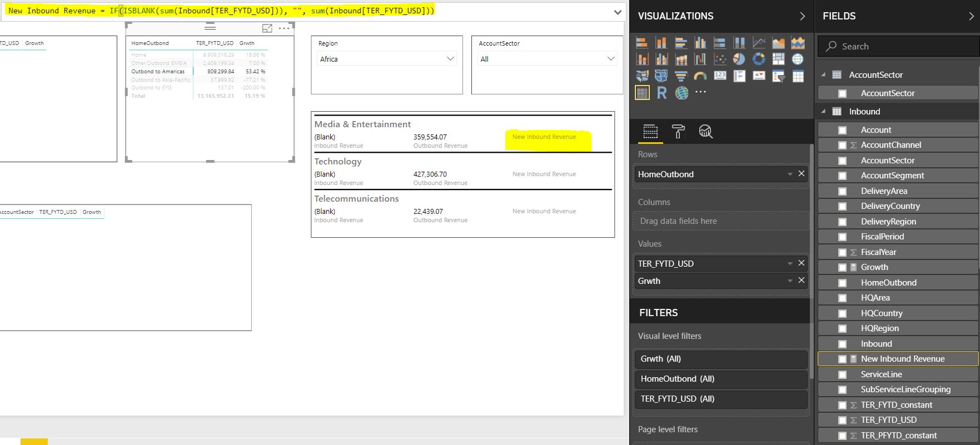Switch to the Format paint roller tab
Viewport: 980px width, 445px height.
tap(678, 132)
